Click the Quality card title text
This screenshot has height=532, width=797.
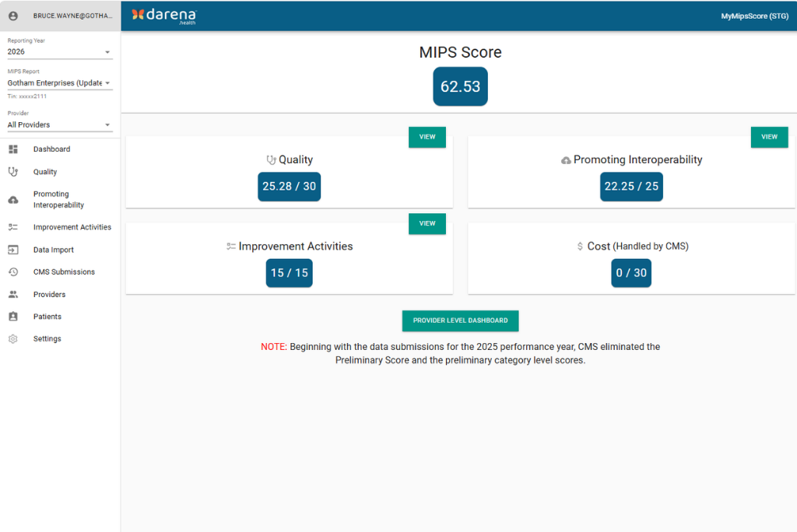click(295, 160)
